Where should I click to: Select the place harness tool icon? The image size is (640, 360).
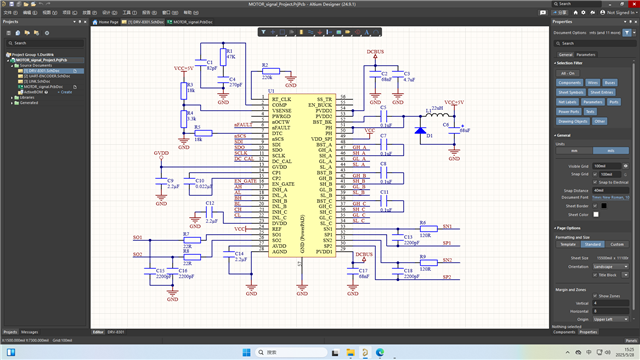[329, 32]
